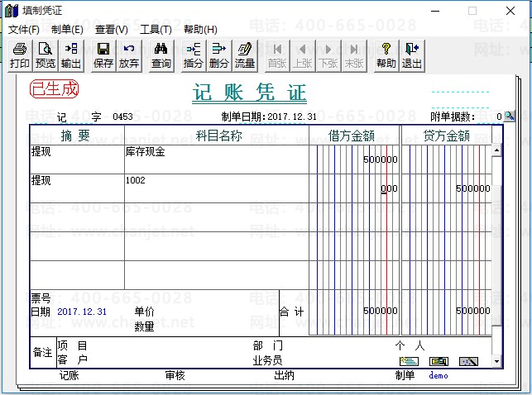
Task: Close the 填制凭证 window
Action: pos(510,11)
